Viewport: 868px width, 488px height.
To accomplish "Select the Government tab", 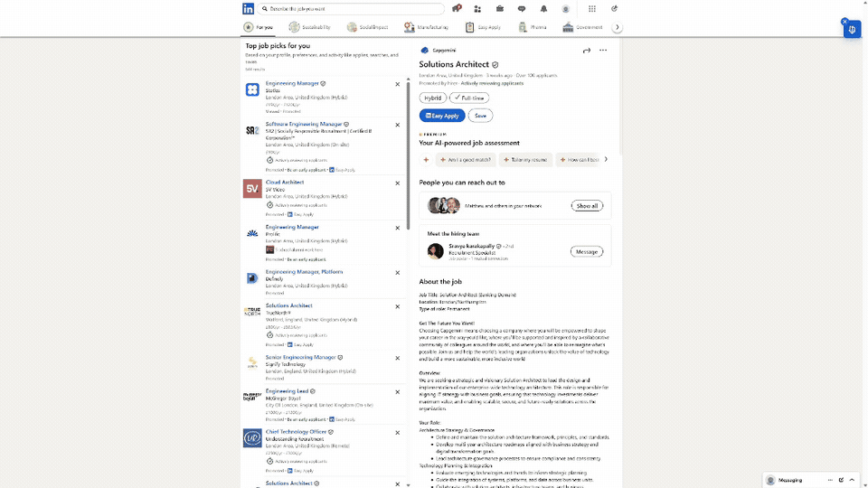I will tap(582, 27).
